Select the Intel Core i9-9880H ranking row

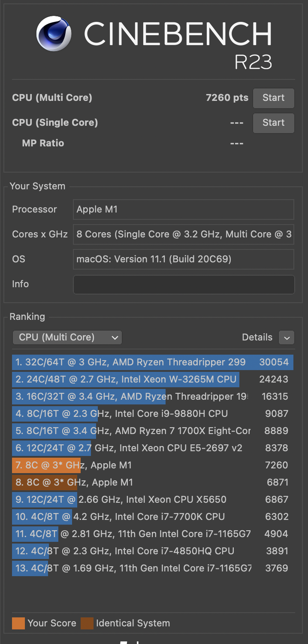tap(153, 413)
